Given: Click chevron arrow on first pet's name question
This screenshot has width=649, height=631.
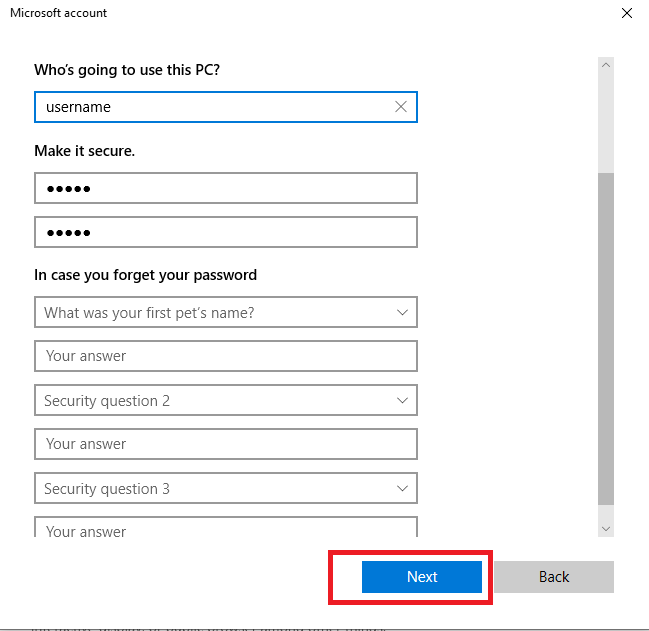Looking at the screenshot, I should (402, 313).
